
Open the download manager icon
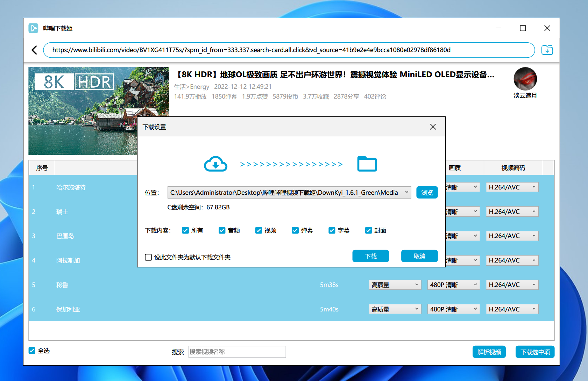coord(547,50)
